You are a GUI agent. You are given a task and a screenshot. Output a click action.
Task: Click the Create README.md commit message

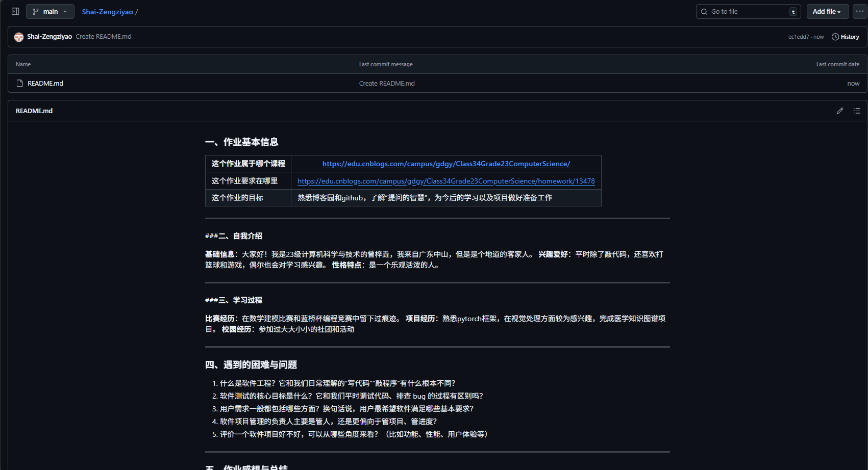[x=103, y=36]
